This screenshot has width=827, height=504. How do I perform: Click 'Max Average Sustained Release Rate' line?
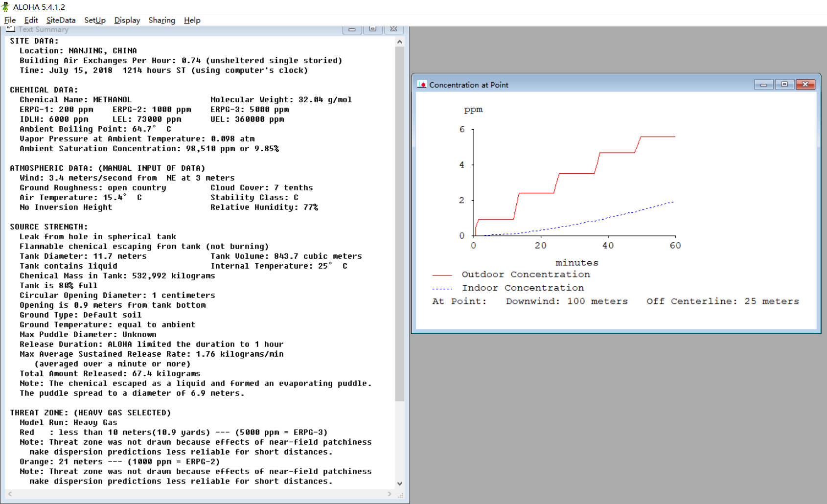tap(152, 354)
